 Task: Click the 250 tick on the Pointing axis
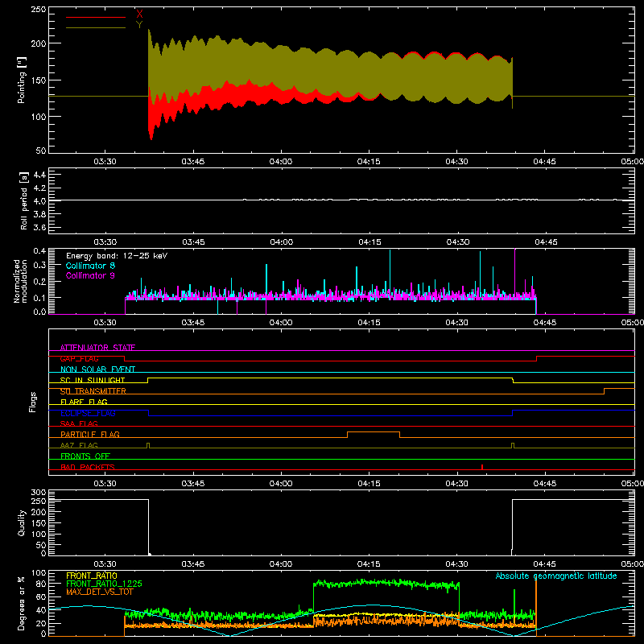[38, 10]
